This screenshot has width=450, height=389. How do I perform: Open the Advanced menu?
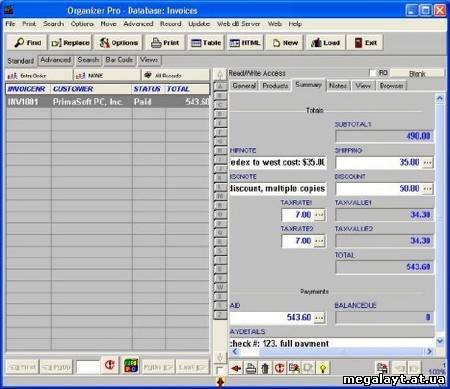point(138,24)
